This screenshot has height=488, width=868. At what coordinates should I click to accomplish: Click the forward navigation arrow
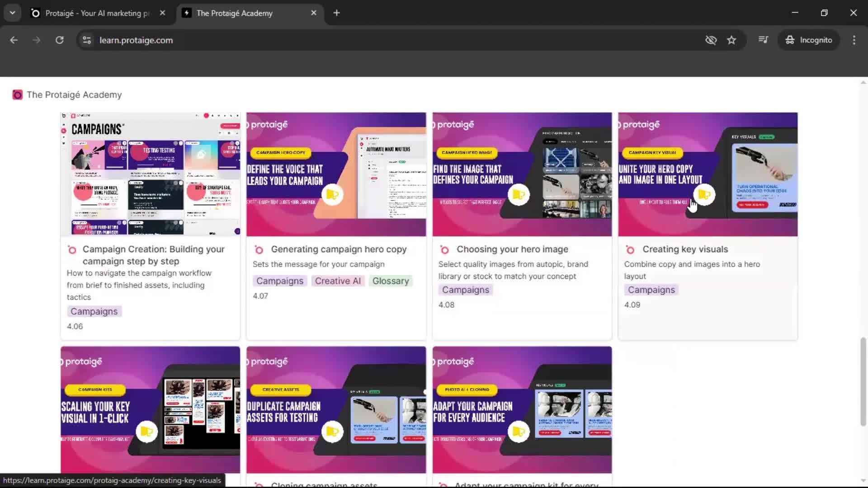pos(36,40)
